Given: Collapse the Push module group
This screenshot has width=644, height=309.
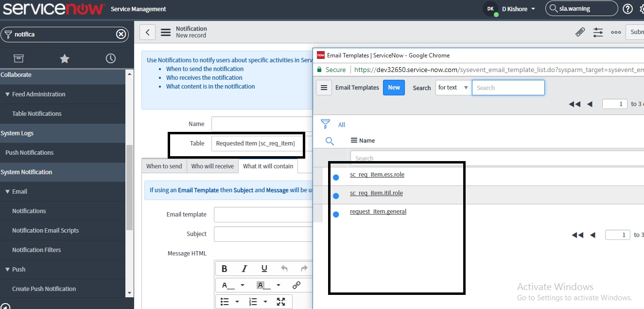Looking at the screenshot, I should [x=7, y=269].
